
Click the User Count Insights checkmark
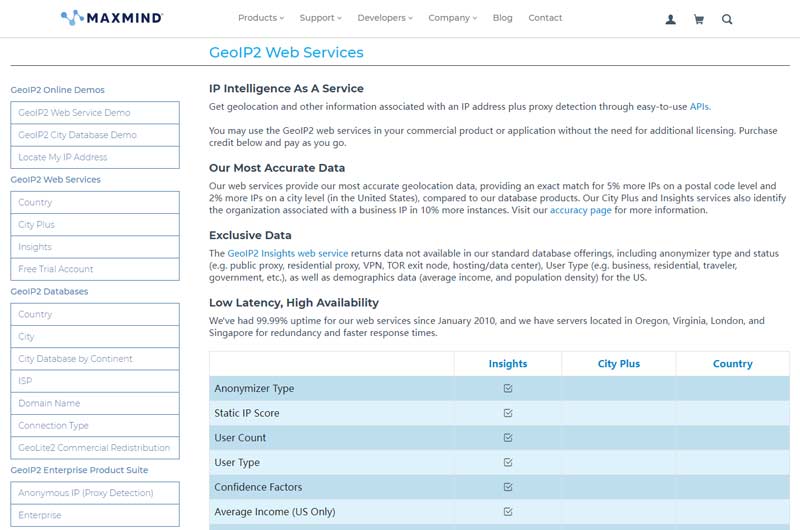coord(508,438)
